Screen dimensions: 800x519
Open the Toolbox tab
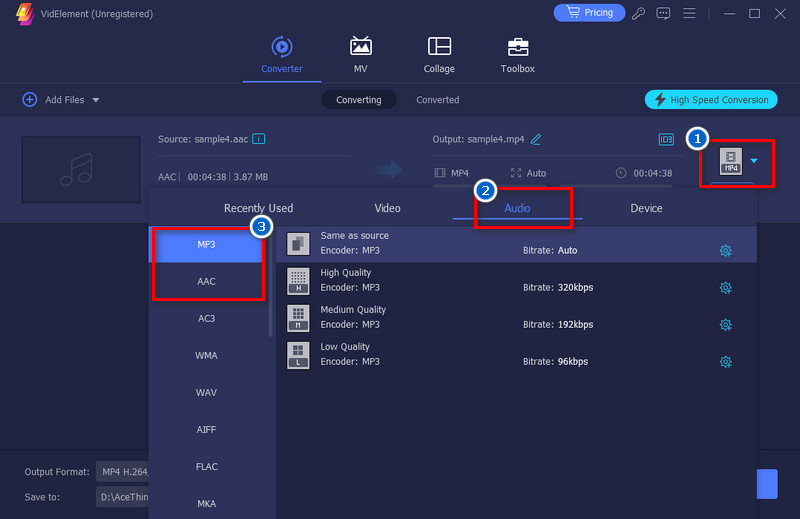(x=517, y=55)
